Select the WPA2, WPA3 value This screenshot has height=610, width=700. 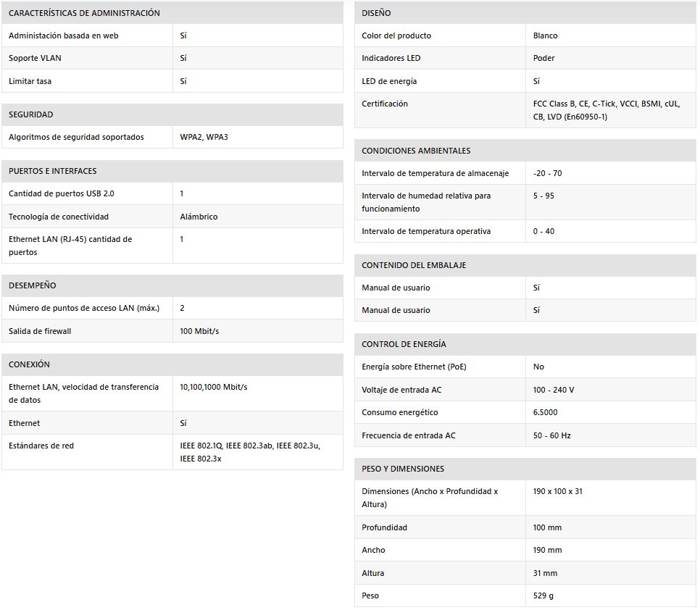204,137
